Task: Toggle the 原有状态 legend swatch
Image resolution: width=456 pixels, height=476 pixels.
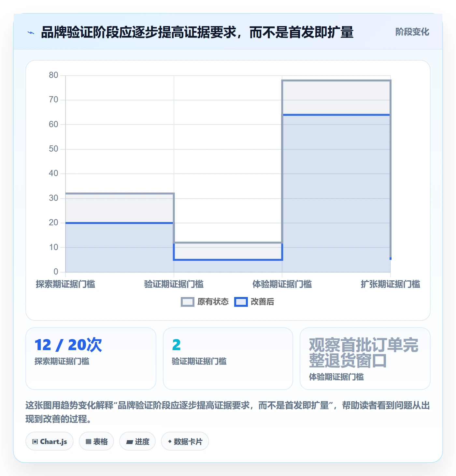Action: tap(188, 302)
